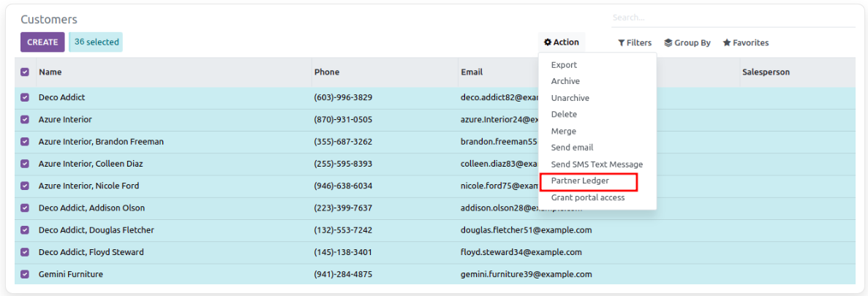
Task: Uncheck Deco Addict, Floyd Steward row
Action: click(x=25, y=252)
